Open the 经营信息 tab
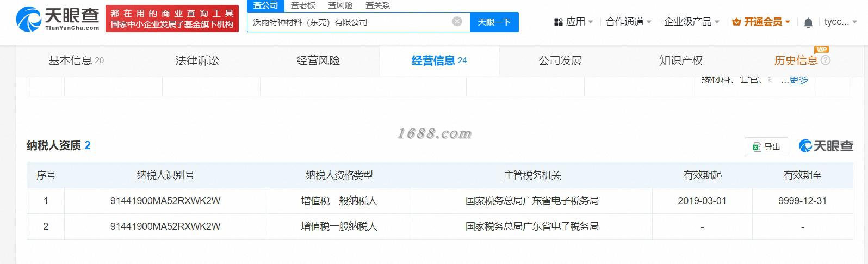868x264 pixels. [x=439, y=60]
